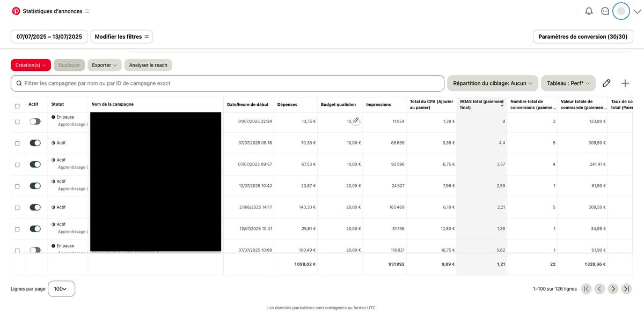644x319 pixels.
Task: Expand the Exporter dropdown
Action: pyautogui.click(x=105, y=65)
